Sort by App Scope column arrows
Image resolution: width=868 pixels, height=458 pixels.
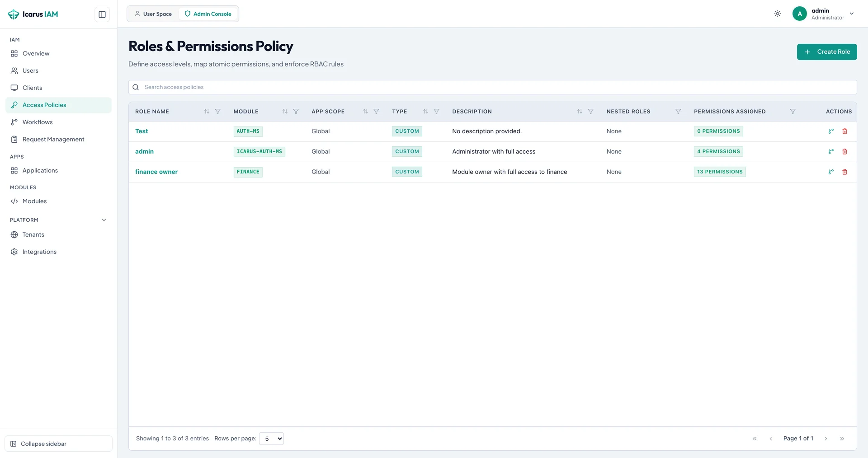[x=365, y=112]
